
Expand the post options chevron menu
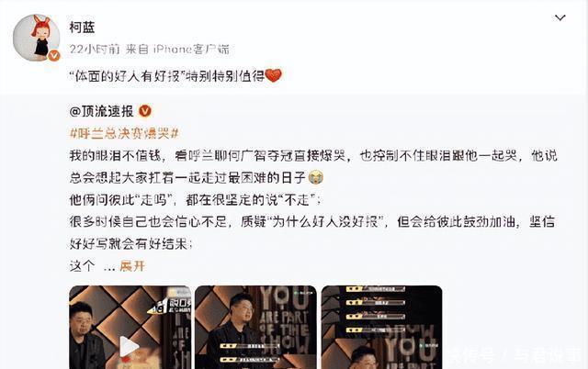tap(560, 17)
